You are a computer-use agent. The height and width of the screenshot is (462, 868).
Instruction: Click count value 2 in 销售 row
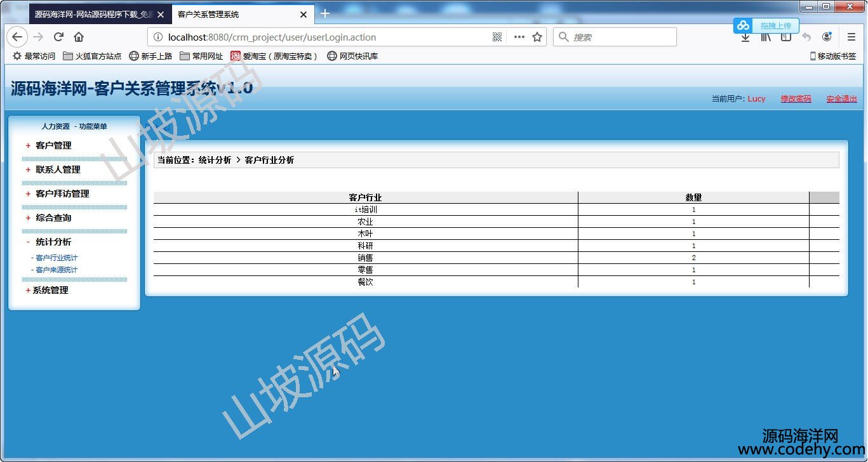click(693, 258)
